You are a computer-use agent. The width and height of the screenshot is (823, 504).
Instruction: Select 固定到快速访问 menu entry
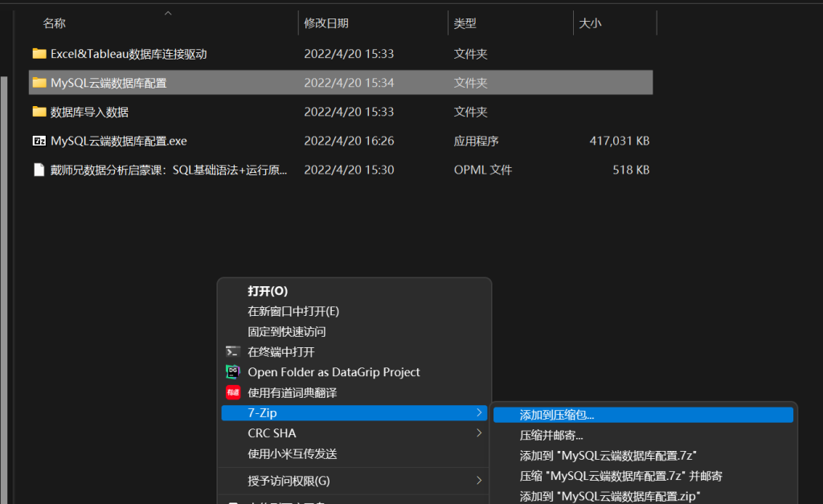(x=287, y=331)
